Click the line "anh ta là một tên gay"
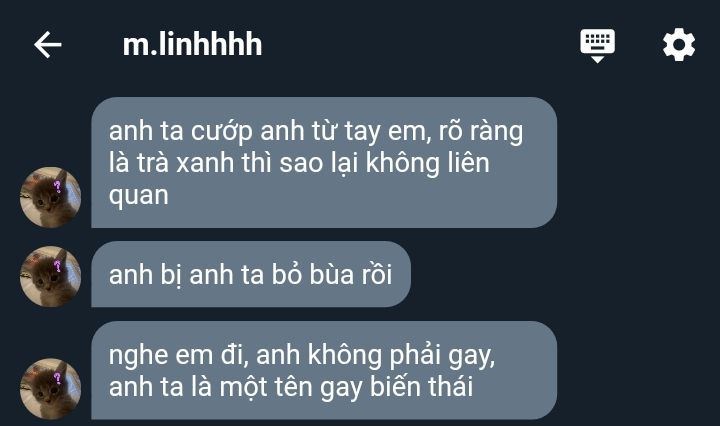720x426 pixels. pos(236,387)
